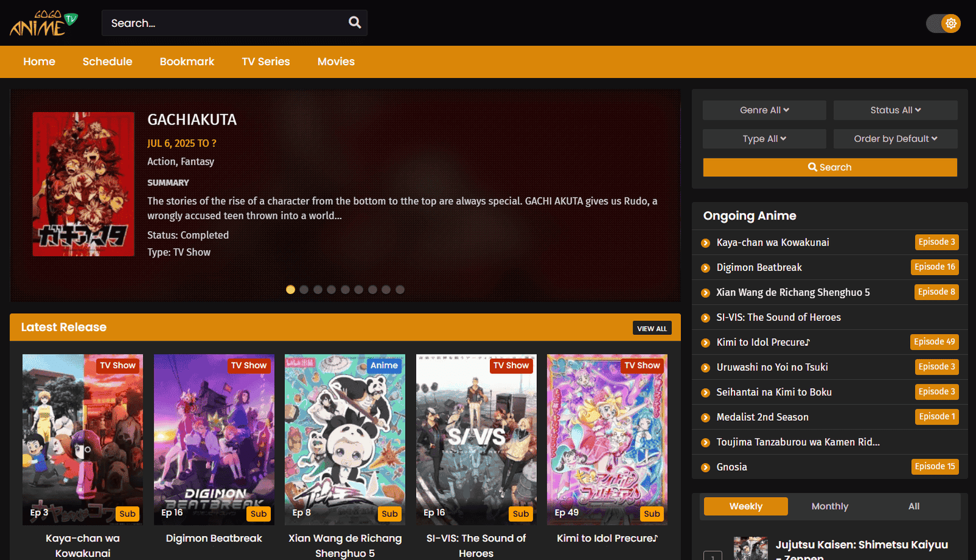Click the arrow icon beside Gnosia
This screenshot has width=976, height=560.
706,467
